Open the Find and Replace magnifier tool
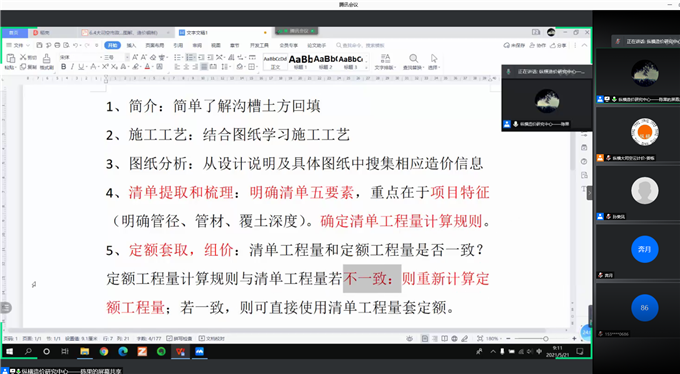 point(414,59)
